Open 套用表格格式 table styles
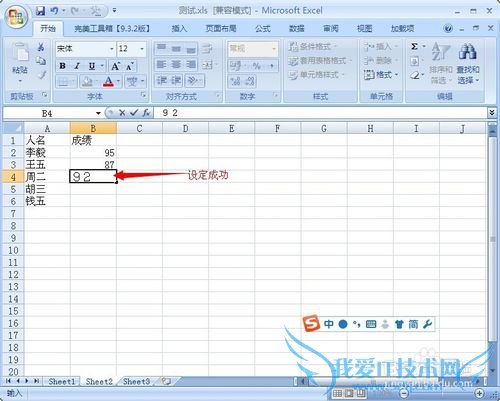 [x=320, y=60]
